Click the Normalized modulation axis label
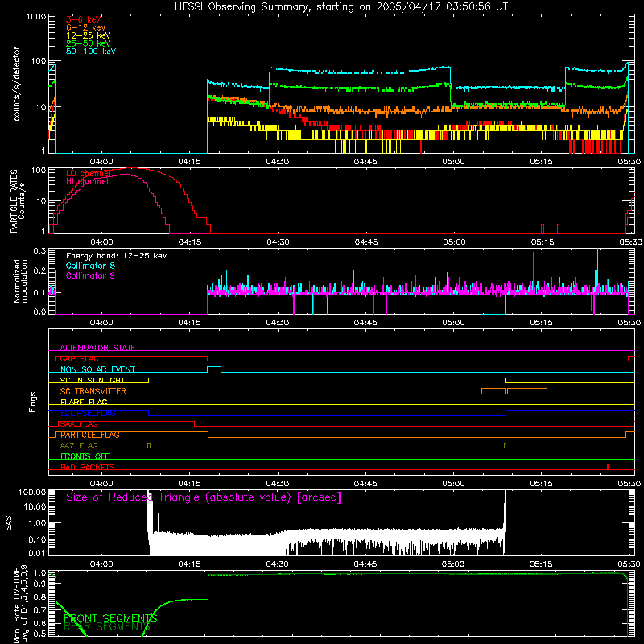The height and width of the screenshot is (644, 644). [x=20, y=281]
